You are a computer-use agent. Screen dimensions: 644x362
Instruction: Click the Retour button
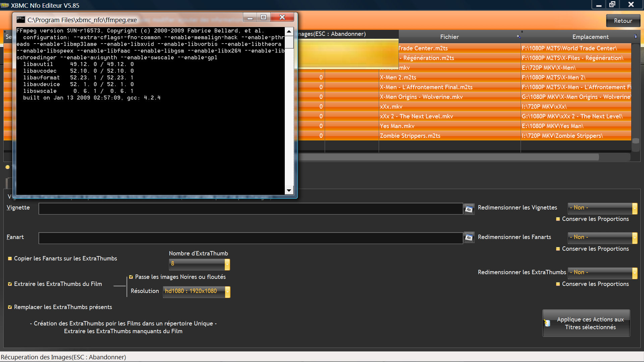tap(623, 21)
